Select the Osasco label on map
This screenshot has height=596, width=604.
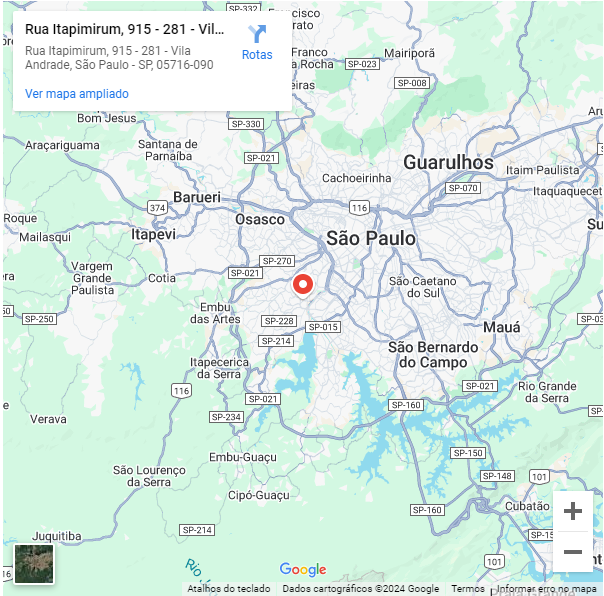pos(260,219)
